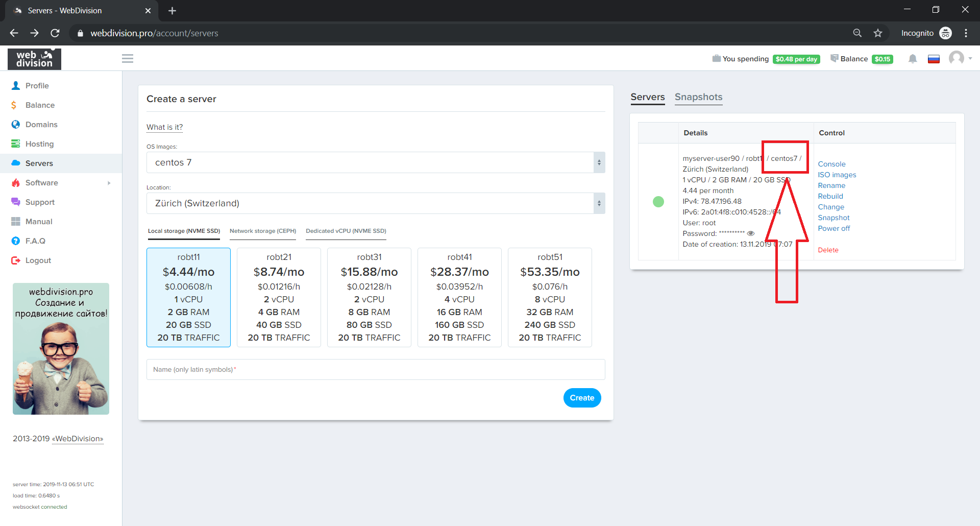Open the notifications bell icon
980x526 pixels.
coord(913,59)
